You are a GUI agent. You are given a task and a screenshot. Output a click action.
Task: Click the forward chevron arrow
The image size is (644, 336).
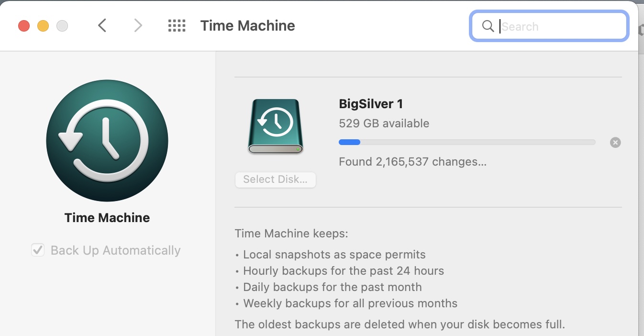138,25
